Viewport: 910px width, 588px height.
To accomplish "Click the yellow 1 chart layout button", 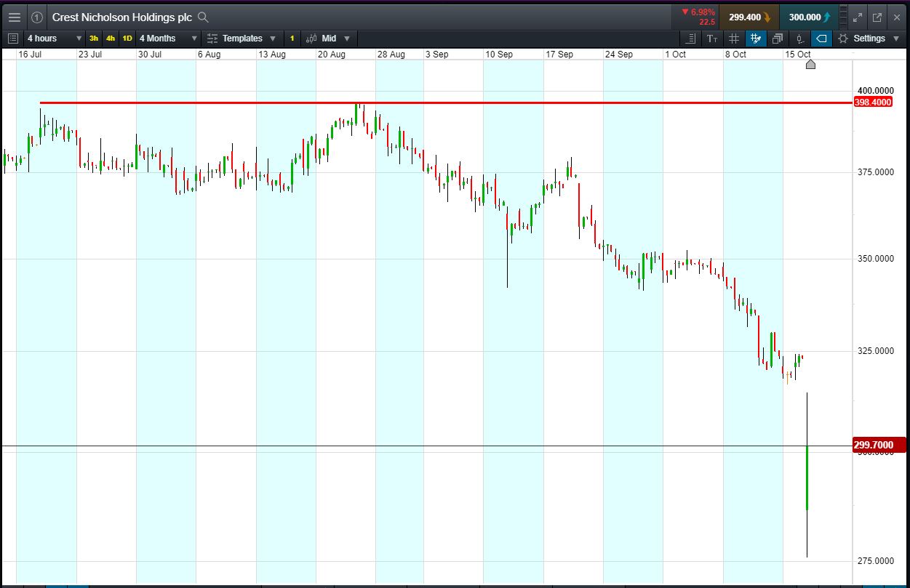I will [x=292, y=39].
